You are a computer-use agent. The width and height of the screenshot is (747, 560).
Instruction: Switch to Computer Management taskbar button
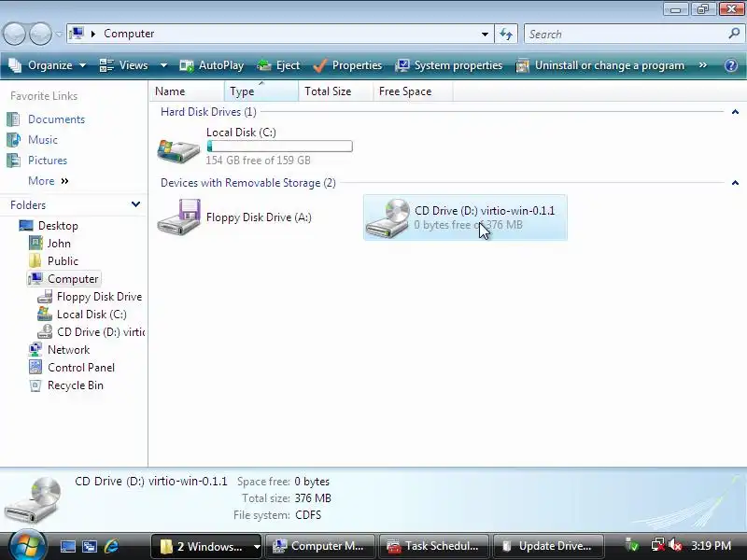click(320, 546)
